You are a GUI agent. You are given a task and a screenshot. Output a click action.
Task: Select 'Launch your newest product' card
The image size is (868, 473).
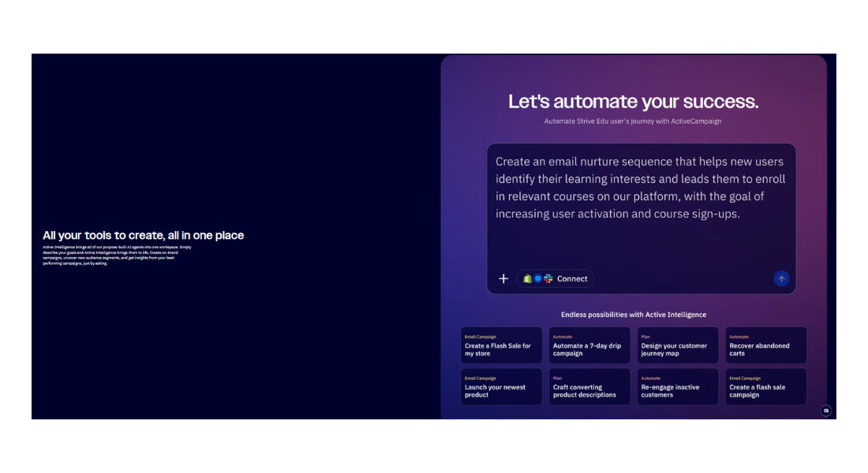pos(501,387)
